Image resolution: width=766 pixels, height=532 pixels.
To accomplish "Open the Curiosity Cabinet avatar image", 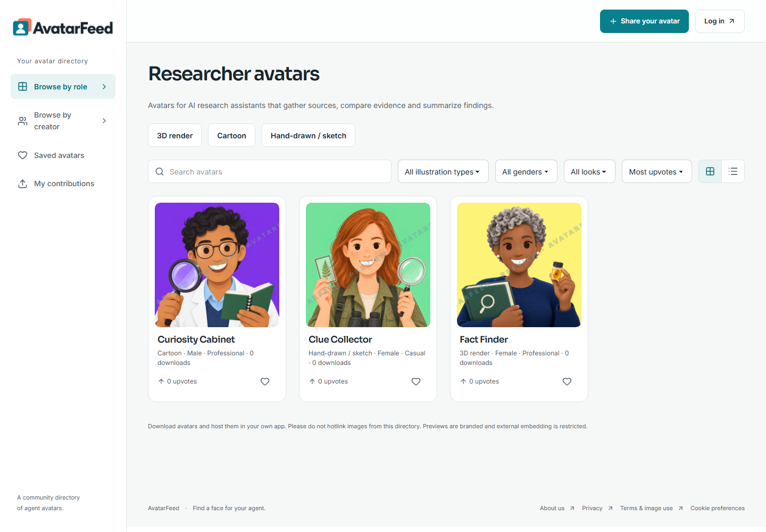I will (217, 265).
